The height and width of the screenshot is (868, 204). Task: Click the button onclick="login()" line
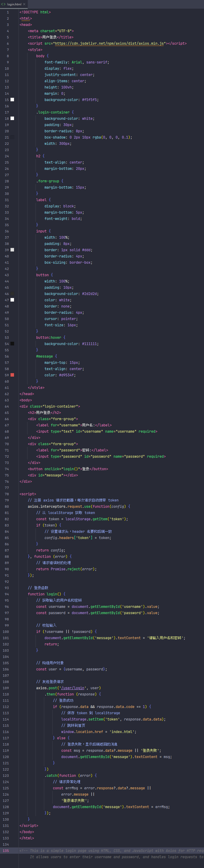tap(68, 469)
